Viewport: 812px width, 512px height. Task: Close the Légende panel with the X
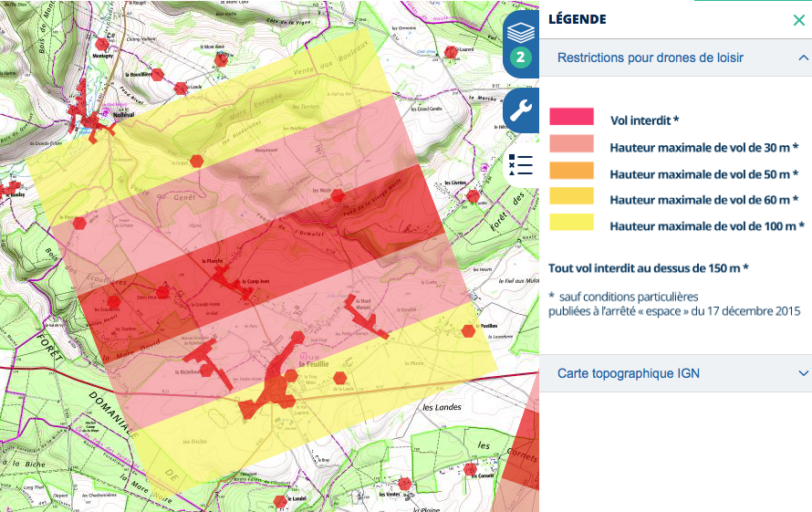click(x=799, y=20)
